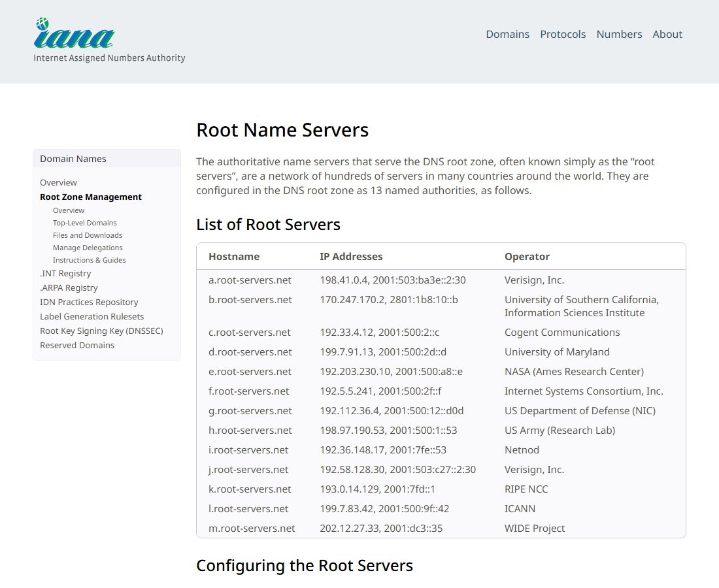Open the Domains nav menu

(507, 35)
